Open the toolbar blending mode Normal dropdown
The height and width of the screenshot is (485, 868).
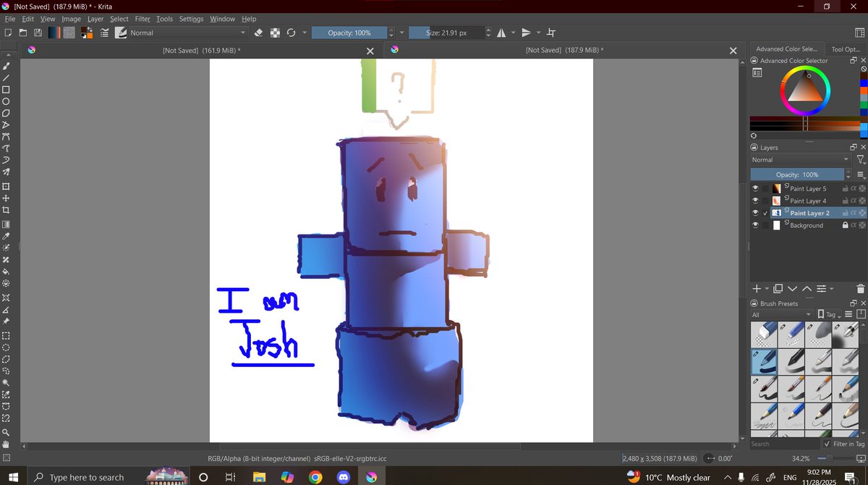(x=188, y=33)
